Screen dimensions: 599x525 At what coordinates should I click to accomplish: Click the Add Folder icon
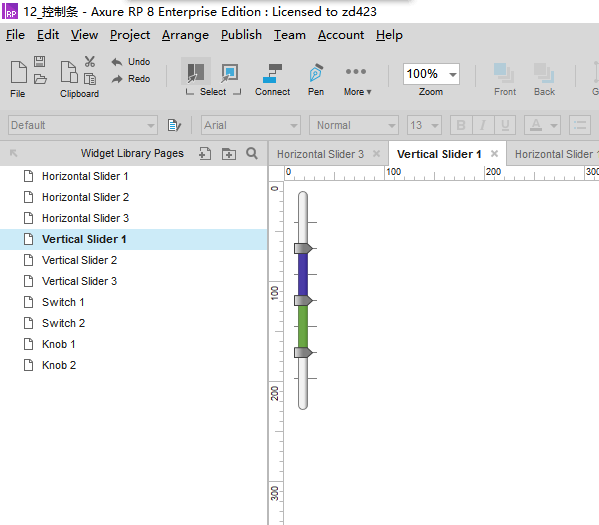tap(229, 154)
